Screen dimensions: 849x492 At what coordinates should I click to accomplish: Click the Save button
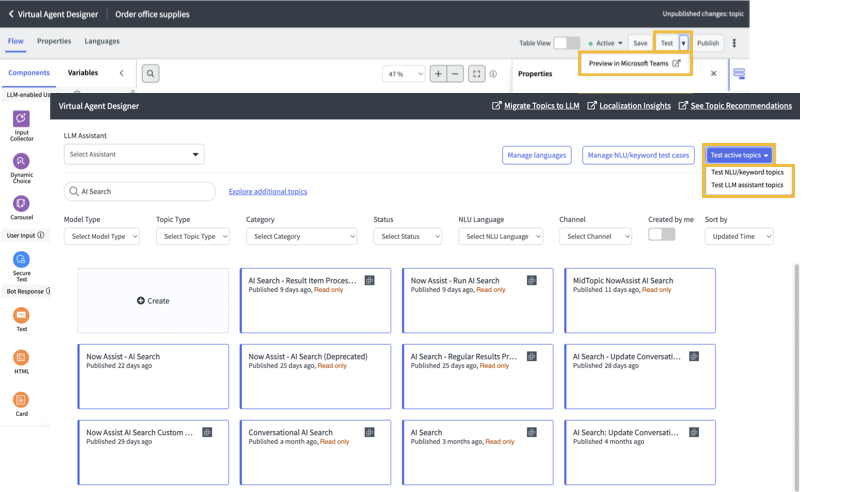(641, 43)
